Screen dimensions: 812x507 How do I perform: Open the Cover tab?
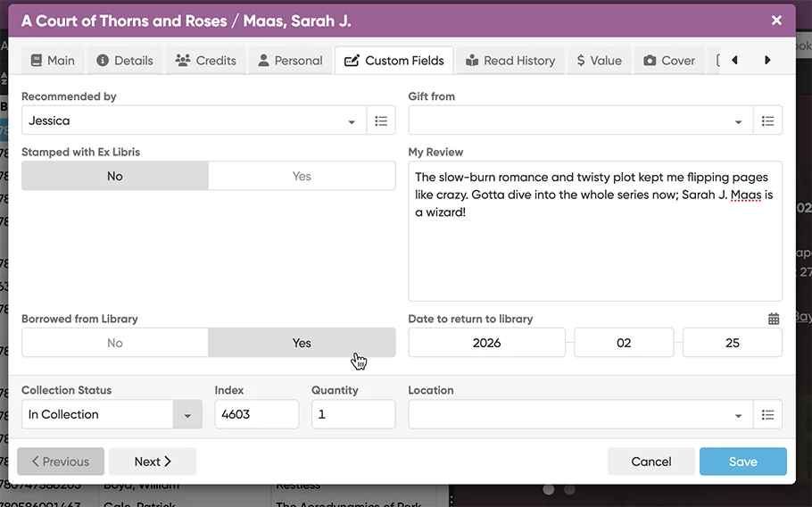pos(668,61)
